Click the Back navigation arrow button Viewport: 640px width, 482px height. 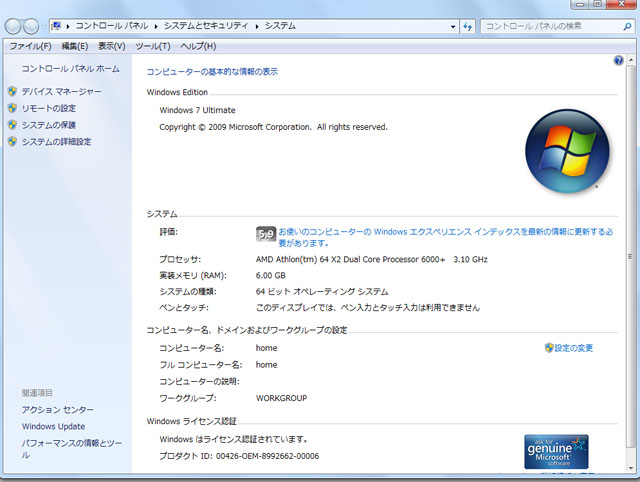click(13, 27)
